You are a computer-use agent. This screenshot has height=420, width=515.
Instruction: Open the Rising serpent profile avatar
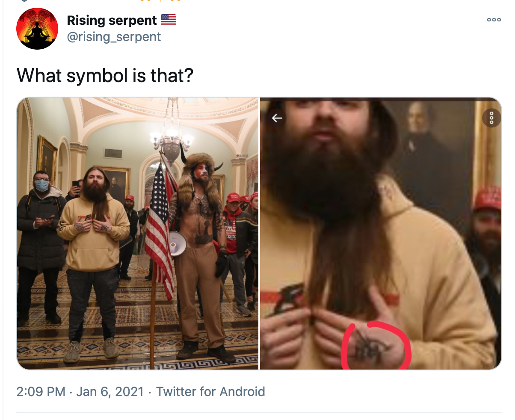37,28
